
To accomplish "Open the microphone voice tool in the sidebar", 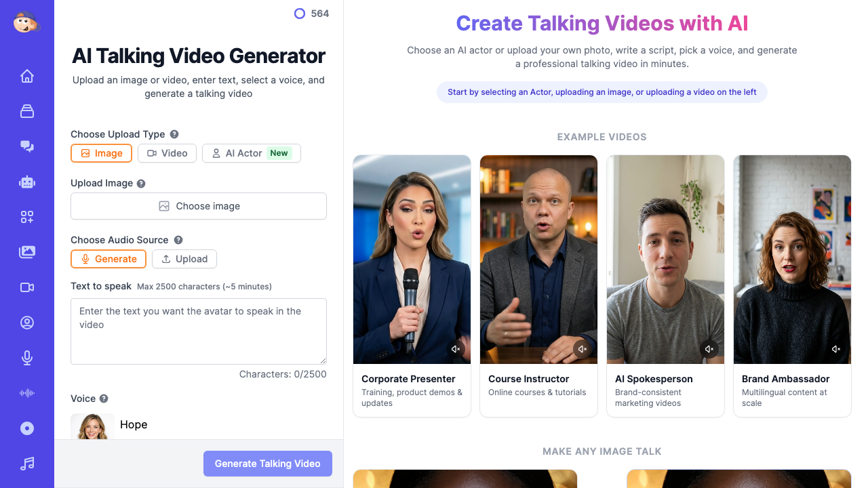I will pos(27,358).
